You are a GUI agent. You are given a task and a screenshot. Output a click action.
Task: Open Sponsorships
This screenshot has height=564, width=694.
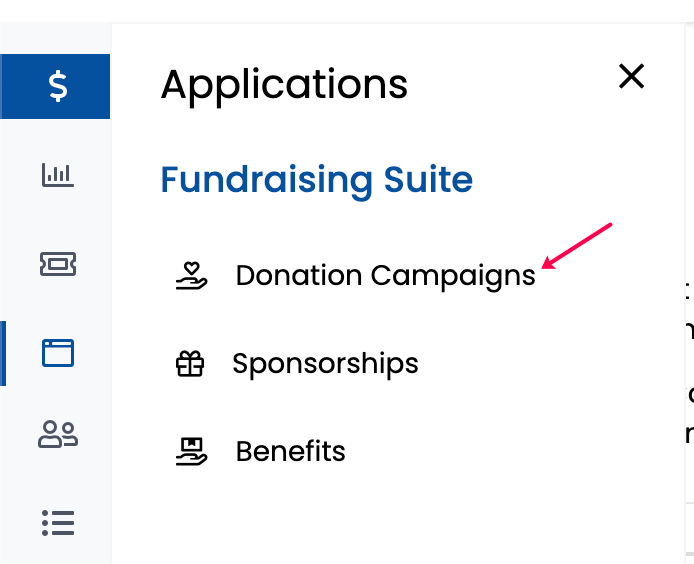[x=325, y=364]
